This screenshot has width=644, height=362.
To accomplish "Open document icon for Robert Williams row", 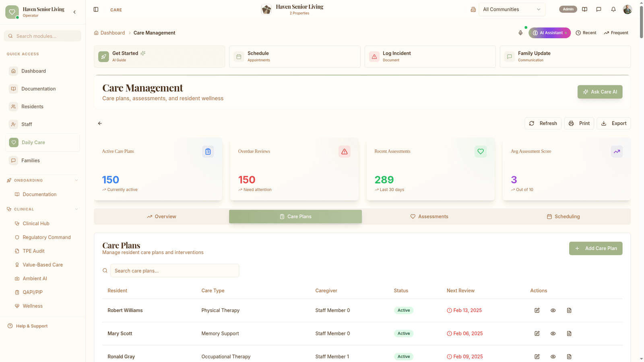I will pyautogui.click(x=569, y=311).
